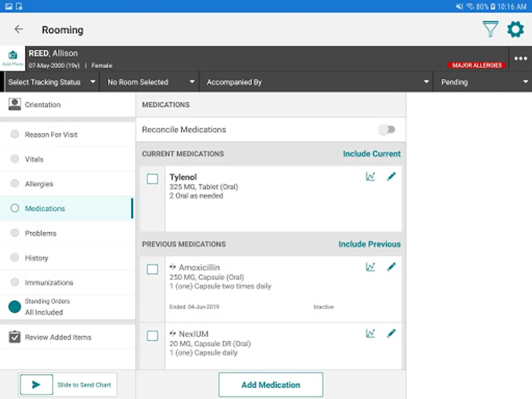The height and width of the screenshot is (399, 532).
Task: Check the Tylenol medication checkbox
Action: pos(153,179)
